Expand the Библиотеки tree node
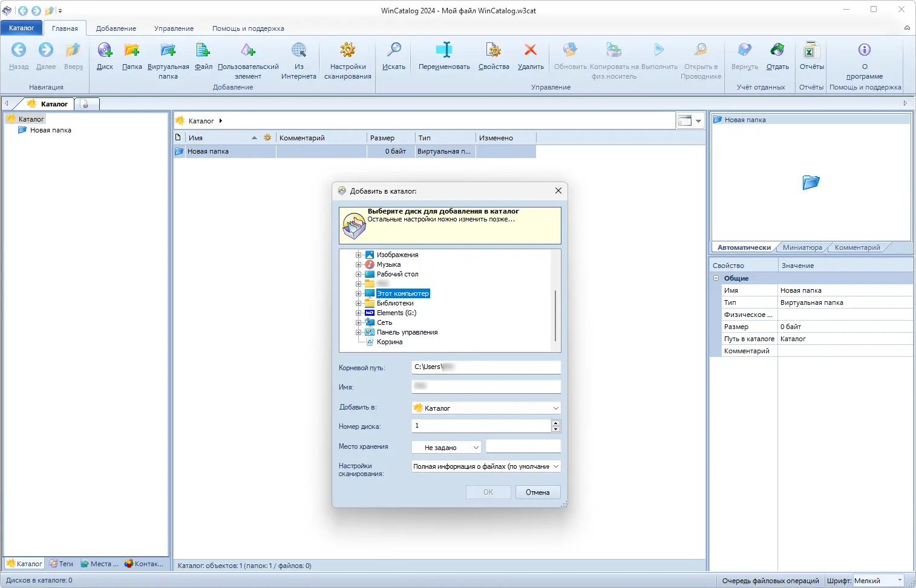This screenshot has height=588, width=916. coord(359,303)
